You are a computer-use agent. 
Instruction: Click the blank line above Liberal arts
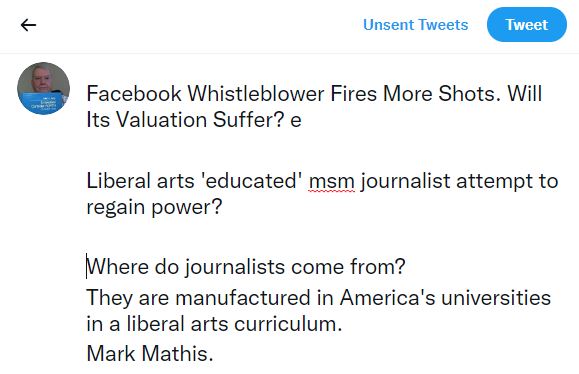321,151
